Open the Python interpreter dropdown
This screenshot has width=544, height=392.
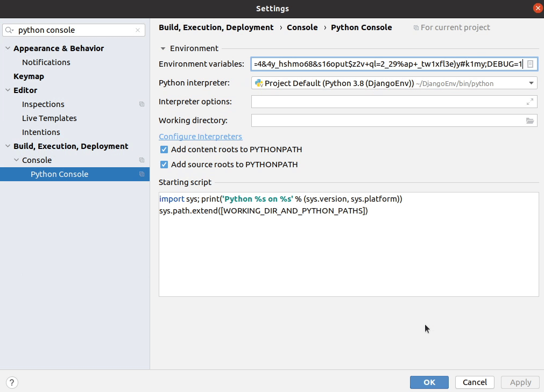click(531, 83)
